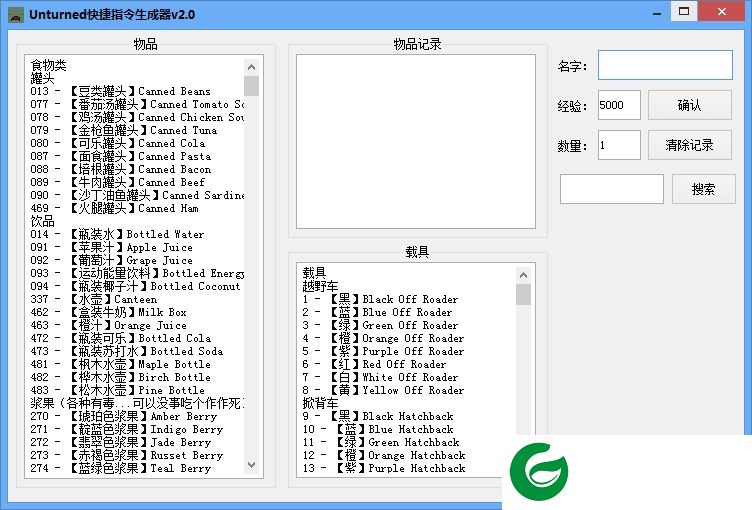Select item 014 Bottled Water
The image size is (752, 510).
[117, 234]
